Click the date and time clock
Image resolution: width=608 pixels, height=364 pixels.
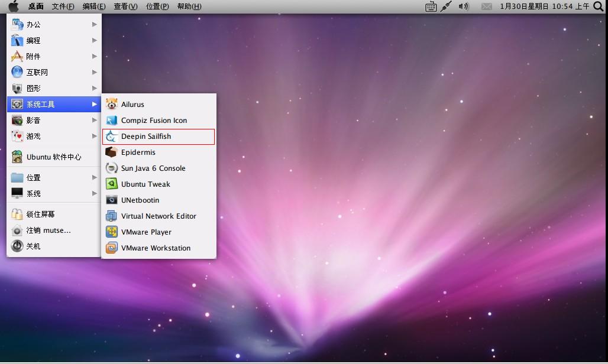[544, 6]
